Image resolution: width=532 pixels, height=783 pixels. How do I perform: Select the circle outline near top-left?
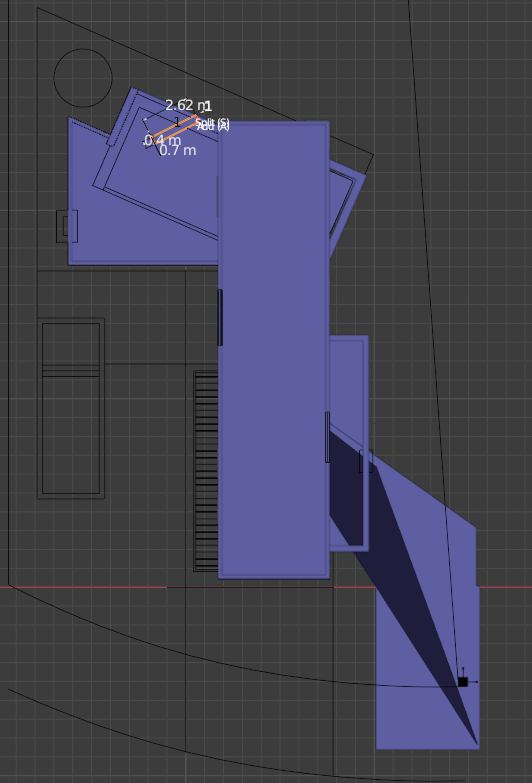[x=83, y=78]
